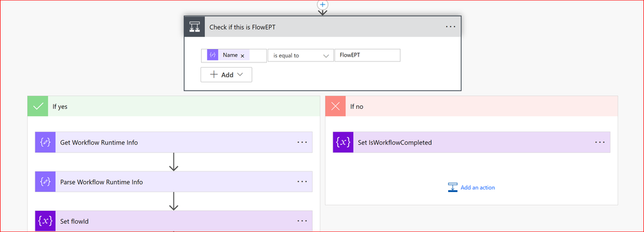Image resolution: width=644 pixels, height=232 pixels.
Task: Open ellipsis menu for Set flowId
Action: point(302,221)
